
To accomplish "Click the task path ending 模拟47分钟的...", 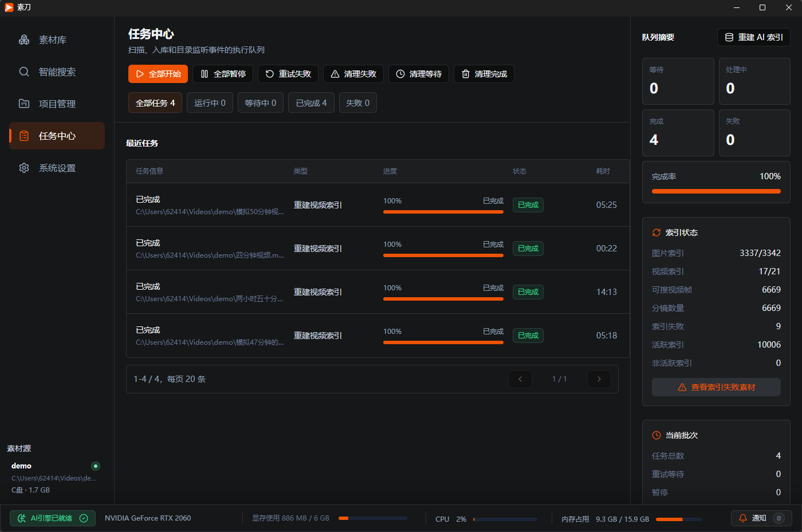I will (210, 342).
